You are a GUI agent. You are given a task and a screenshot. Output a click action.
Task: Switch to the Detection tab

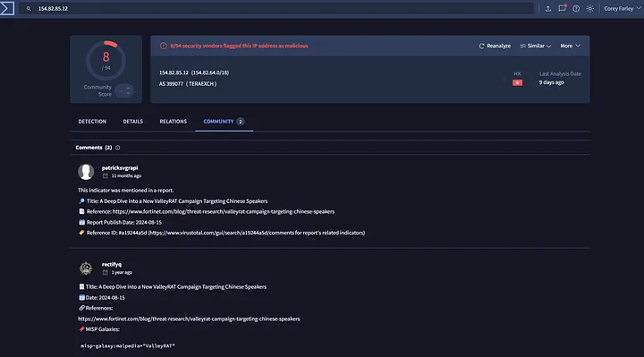tap(92, 122)
